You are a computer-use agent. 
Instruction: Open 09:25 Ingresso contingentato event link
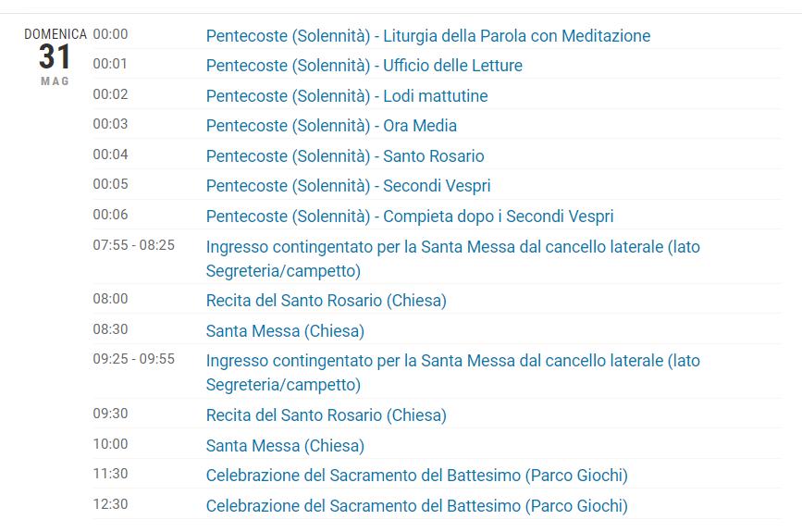(452, 372)
